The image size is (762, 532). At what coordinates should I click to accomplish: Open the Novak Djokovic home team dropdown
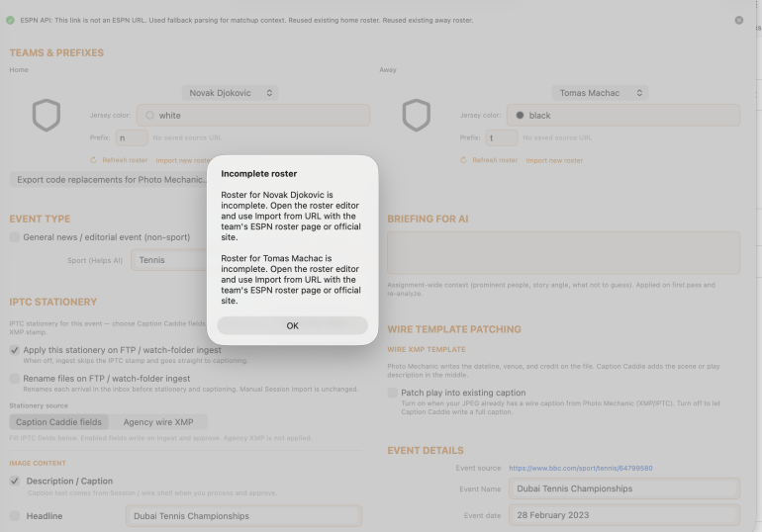(230, 93)
